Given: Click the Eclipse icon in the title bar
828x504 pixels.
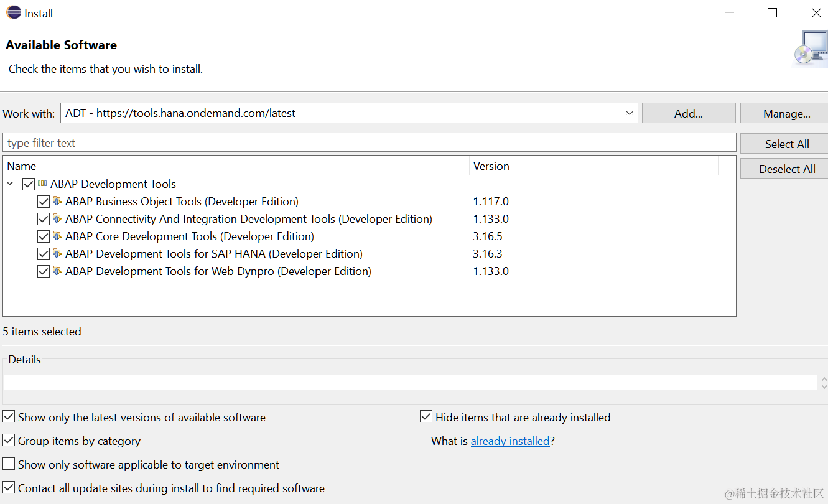Looking at the screenshot, I should click(x=14, y=12).
